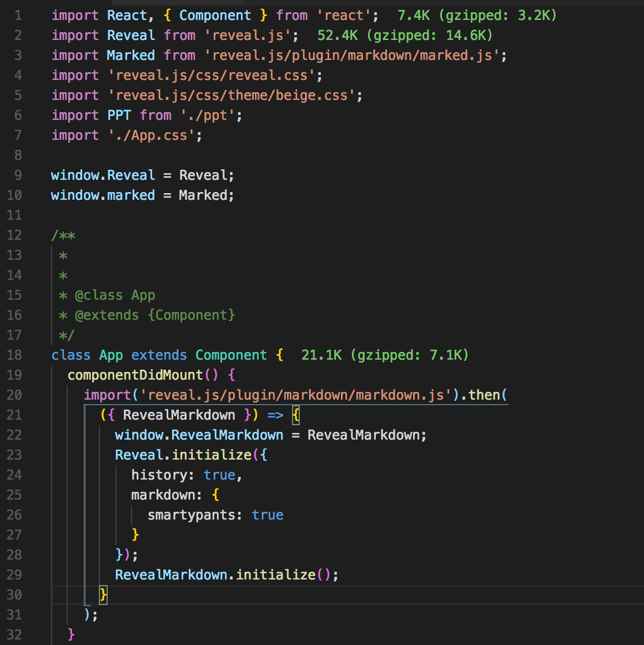Click the 'reveal.js/css/theme/beige.css' import path
Screen dimensions: 644x645
pyautogui.click(x=232, y=95)
